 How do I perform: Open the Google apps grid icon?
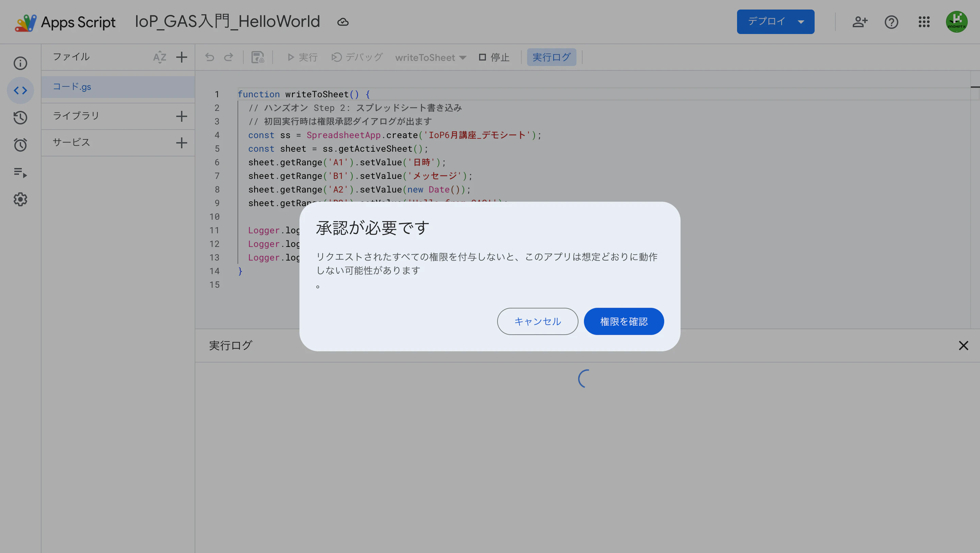tap(924, 22)
